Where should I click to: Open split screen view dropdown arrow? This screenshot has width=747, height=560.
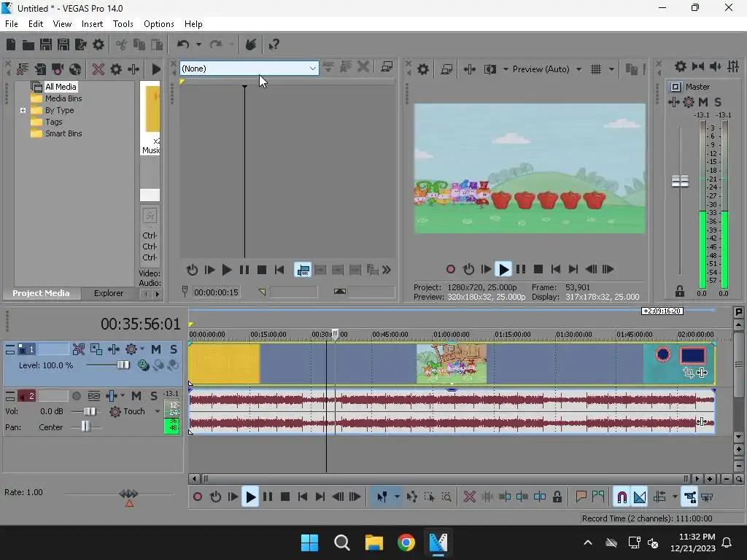[505, 69]
